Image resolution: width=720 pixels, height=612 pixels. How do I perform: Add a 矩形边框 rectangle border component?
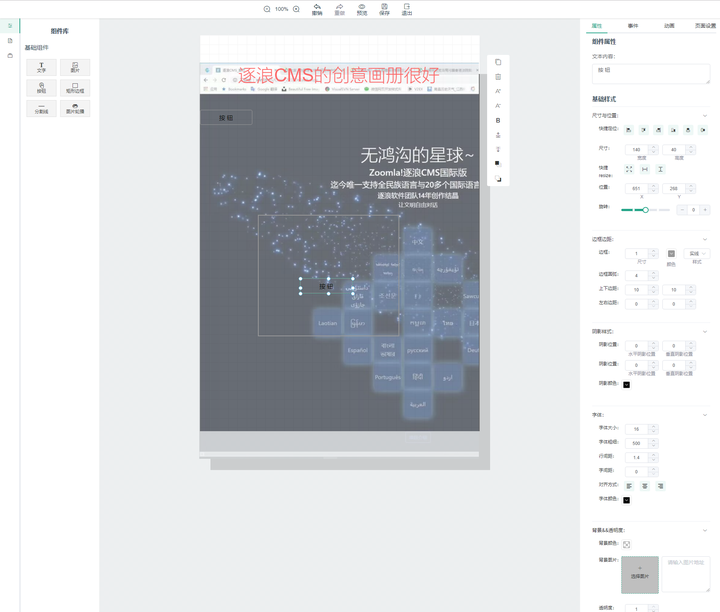click(x=75, y=88)
